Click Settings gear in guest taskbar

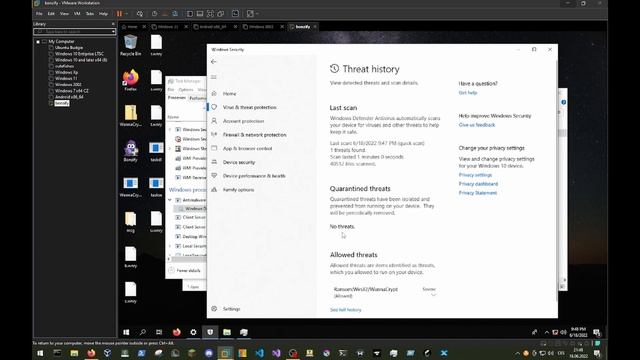(x=193, y=332)
